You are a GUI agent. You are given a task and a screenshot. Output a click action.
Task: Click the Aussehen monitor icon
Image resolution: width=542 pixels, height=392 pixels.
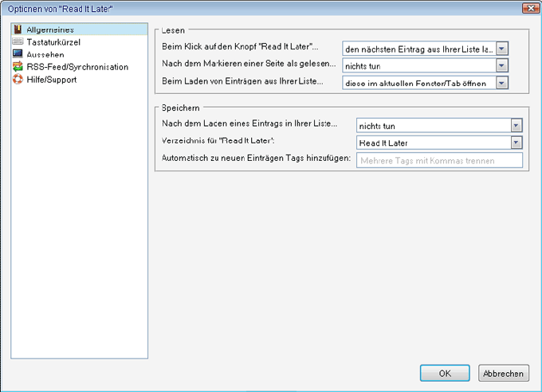18,54
